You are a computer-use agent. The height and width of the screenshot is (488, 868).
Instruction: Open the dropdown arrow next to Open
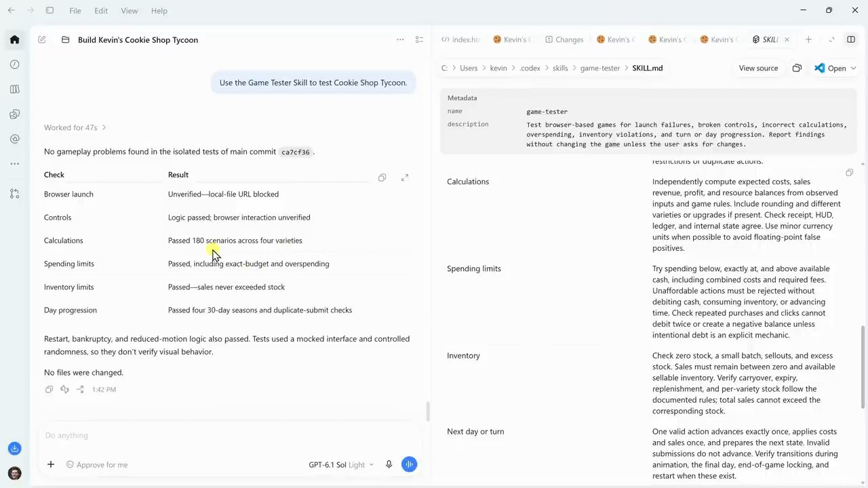pyautogui.click(x=853, y=68)
